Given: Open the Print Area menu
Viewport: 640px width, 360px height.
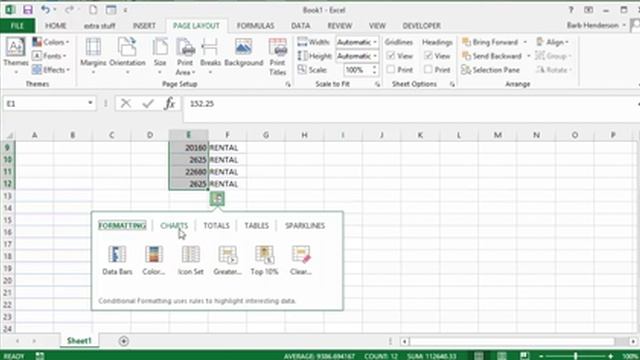Looking at the screenshot, I should coord(185,57).
